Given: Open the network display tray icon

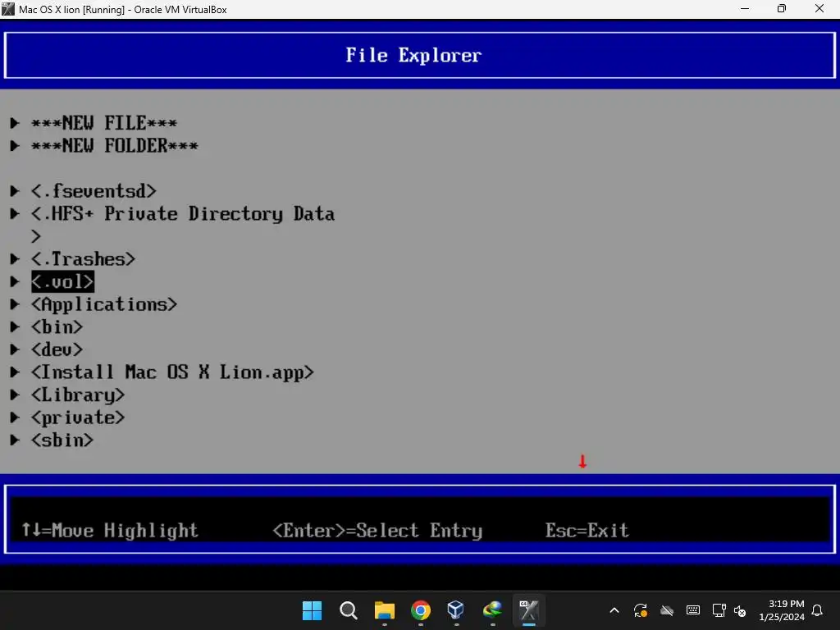Looking at the screenshot, I should click(x=719, y=610).
